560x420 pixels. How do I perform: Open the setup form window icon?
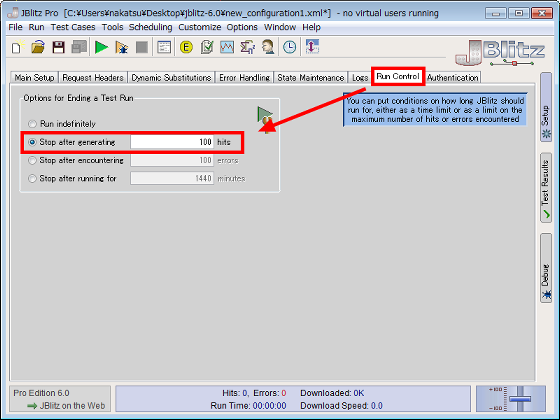164,47
